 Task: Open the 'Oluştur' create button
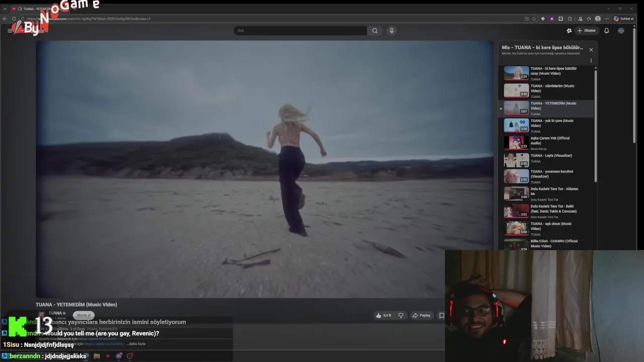point(586,31)
